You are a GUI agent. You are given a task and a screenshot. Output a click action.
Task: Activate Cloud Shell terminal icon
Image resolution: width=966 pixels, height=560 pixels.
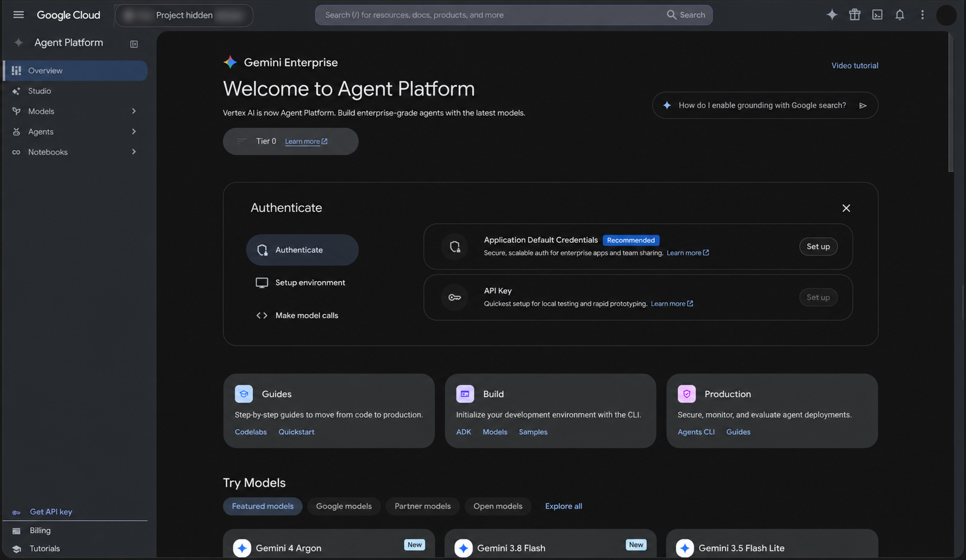point(877,15)
